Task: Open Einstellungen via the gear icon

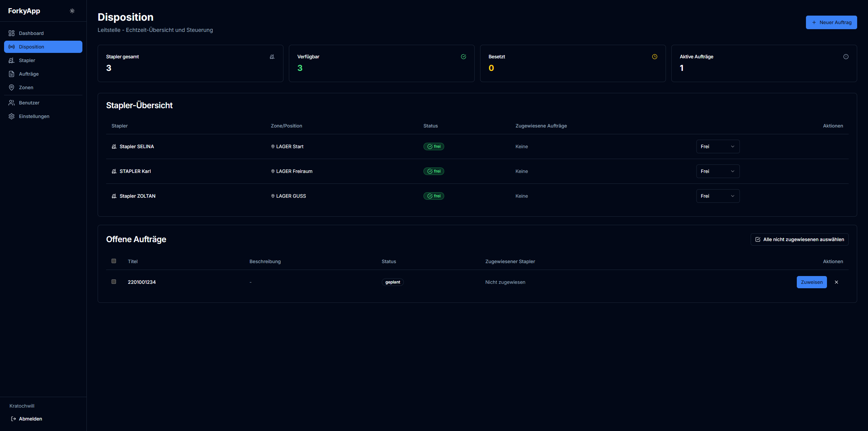Action: tap(12, 116)
